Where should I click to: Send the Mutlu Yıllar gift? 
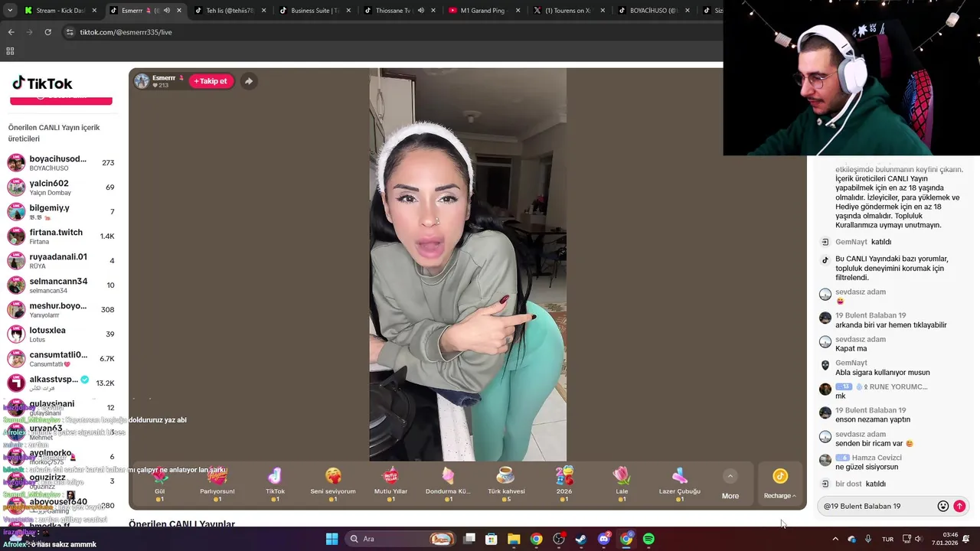(390, 482)
